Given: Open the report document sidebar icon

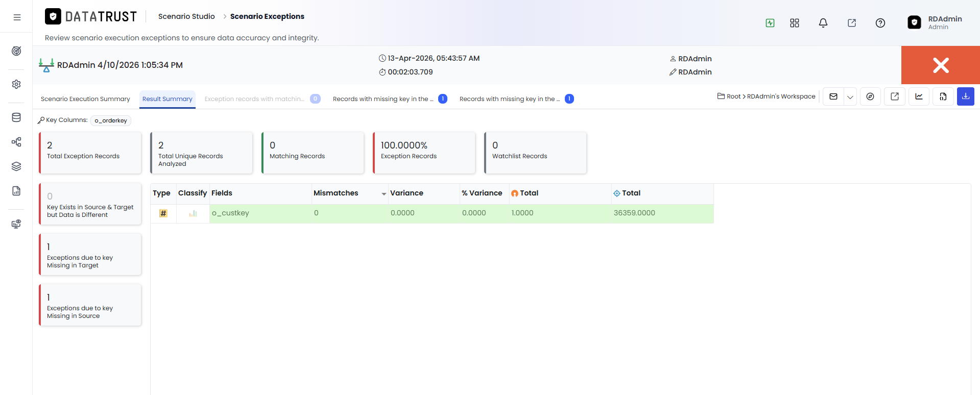Looking at the screenshot, I should click(16, 191).
